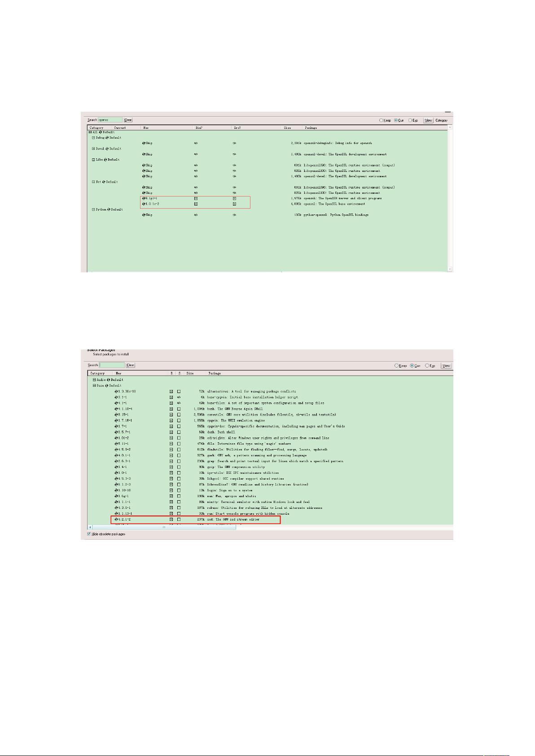This screenshot has height=756, width=535.
Task: Collapse the Python category node
Action: (94, 210)
